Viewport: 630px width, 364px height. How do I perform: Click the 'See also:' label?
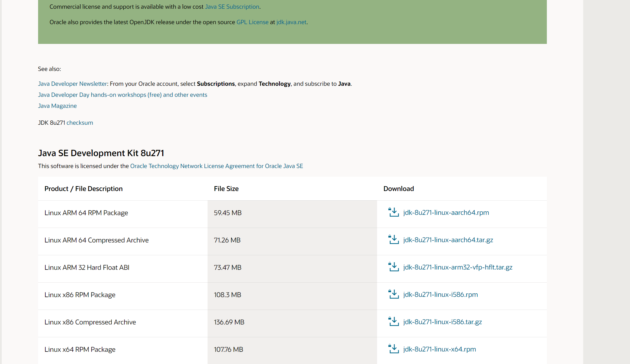click(49, 69)
